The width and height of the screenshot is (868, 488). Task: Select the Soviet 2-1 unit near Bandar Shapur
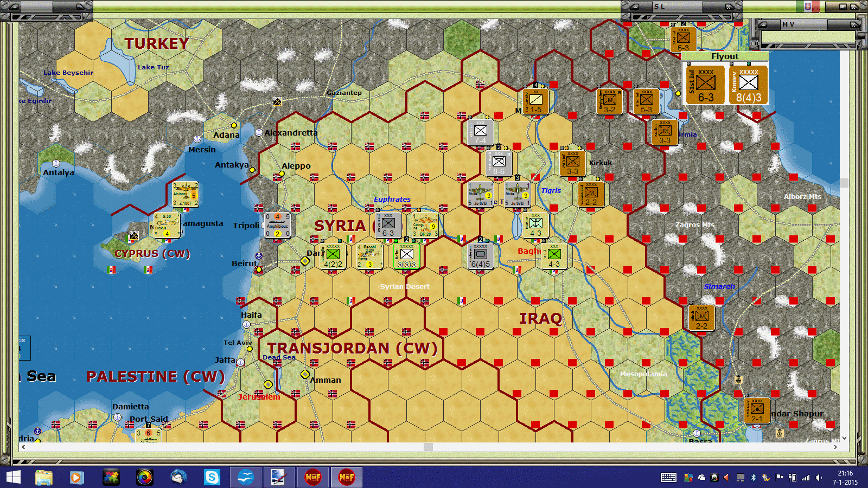[x=757, y=410]
